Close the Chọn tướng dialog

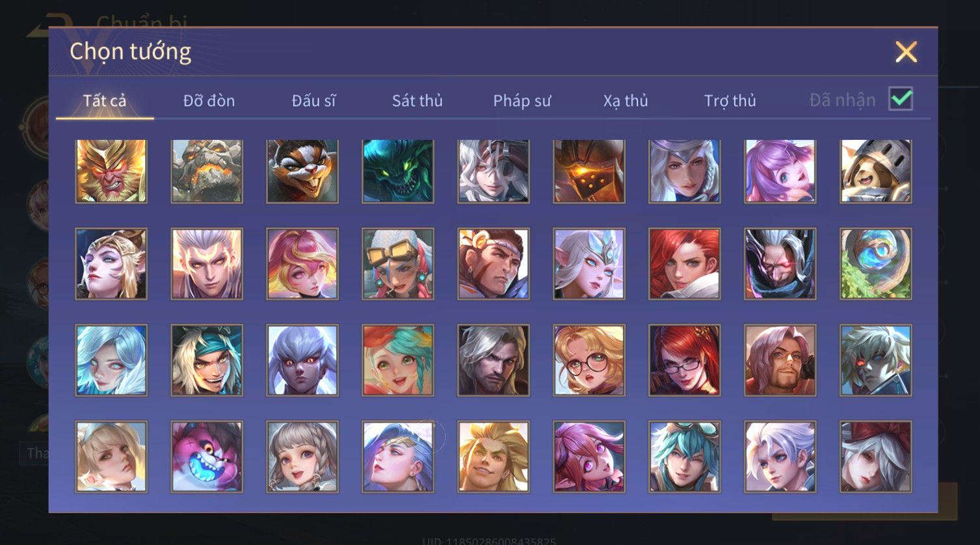[x=906, y=51]
